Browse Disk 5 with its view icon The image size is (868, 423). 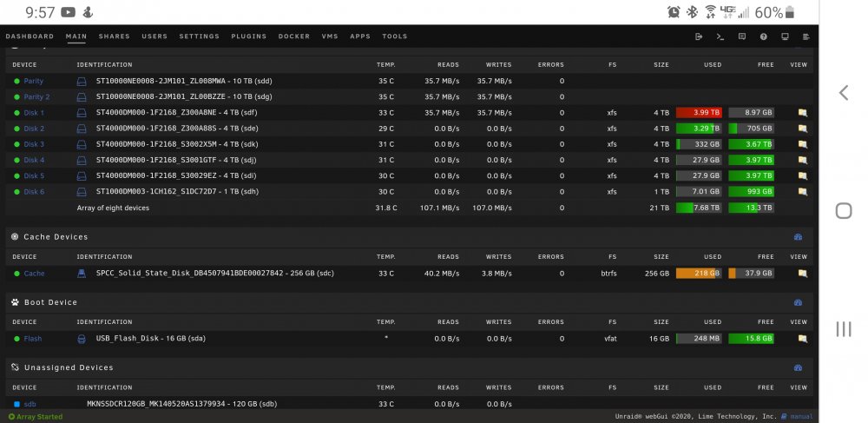(802, 176)
